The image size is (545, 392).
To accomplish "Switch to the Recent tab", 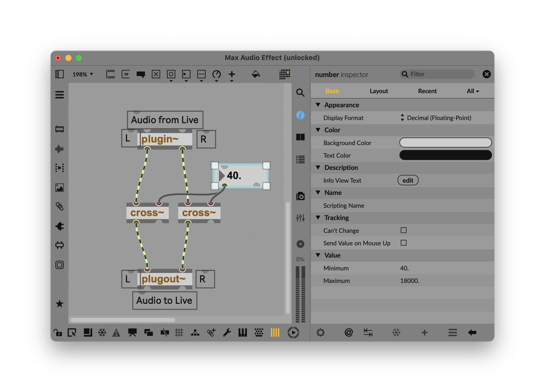I will pos(427,91).
